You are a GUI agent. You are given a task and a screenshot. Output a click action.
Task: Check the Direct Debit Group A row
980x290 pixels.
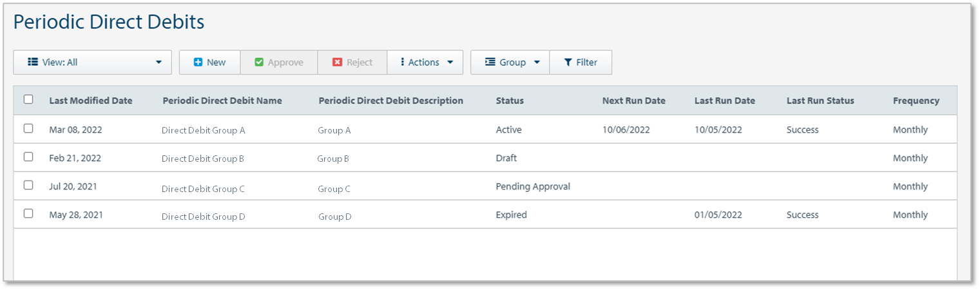click(28, 129)
